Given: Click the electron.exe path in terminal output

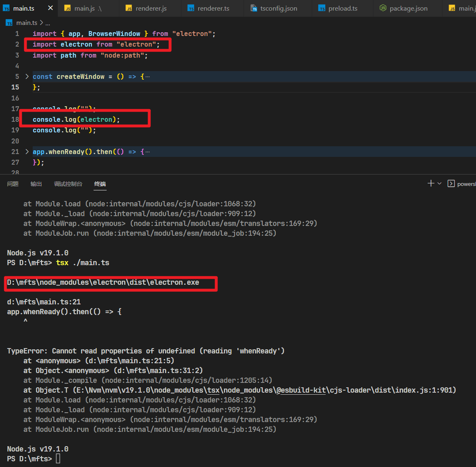Looking at the screenshot, I should coord(103,282).
